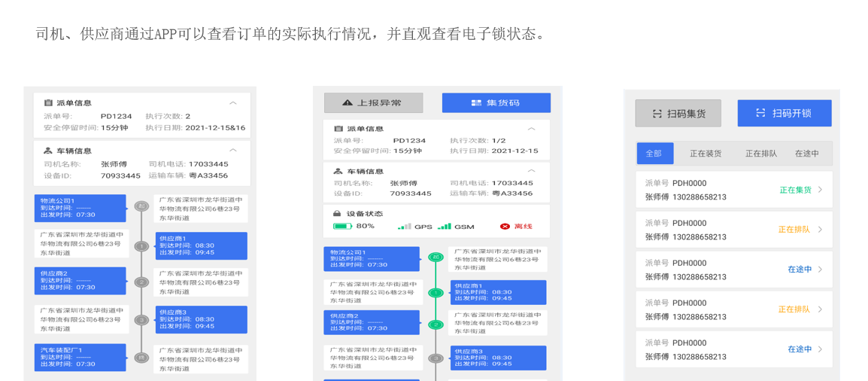Show orders under the 正在排队 tab
This screenshot has height=381, width=868.
point(760,154)
